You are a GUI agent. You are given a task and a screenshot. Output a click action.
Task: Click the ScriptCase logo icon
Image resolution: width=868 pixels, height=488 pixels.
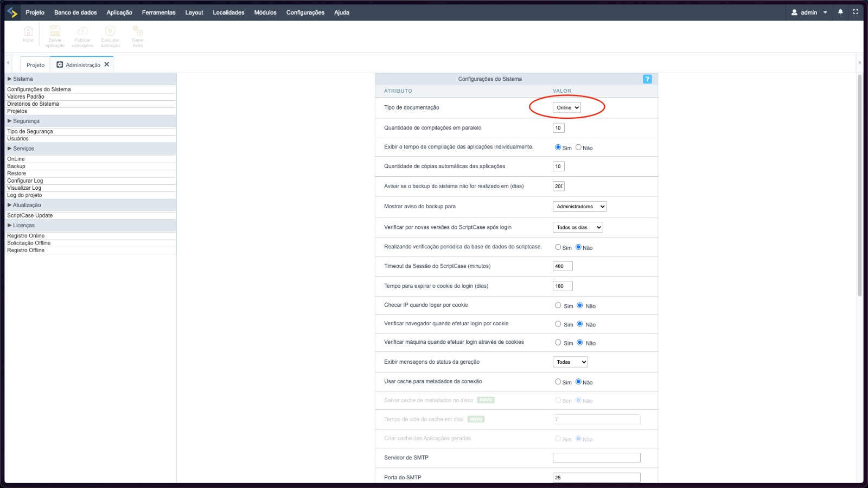pos(12,12)
